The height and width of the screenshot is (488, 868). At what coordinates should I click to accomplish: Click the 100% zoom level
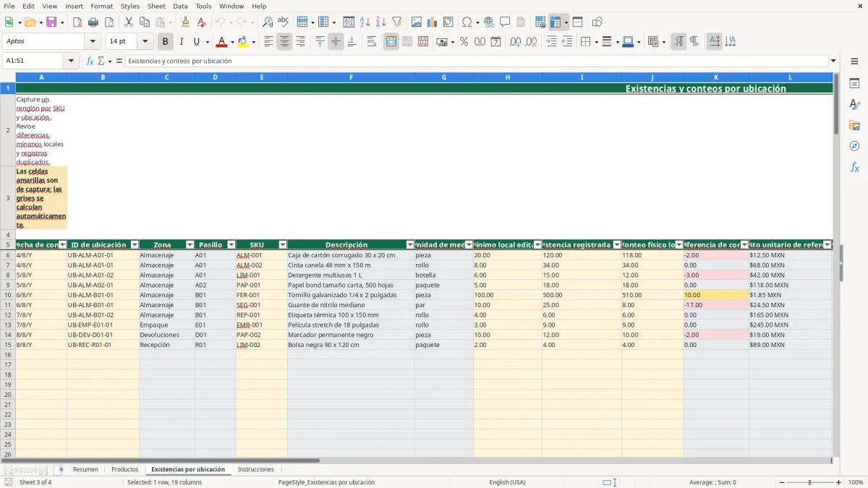click(856, 482)
